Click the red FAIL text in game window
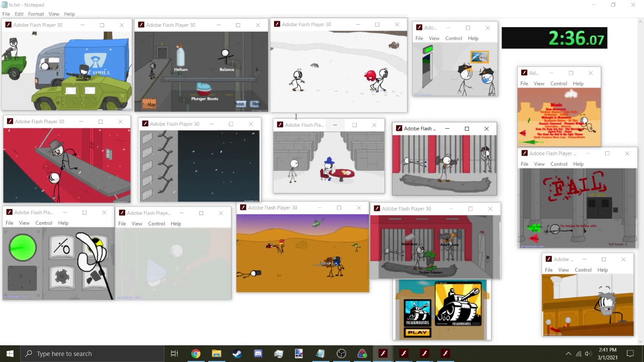 (x=574, y=185)
